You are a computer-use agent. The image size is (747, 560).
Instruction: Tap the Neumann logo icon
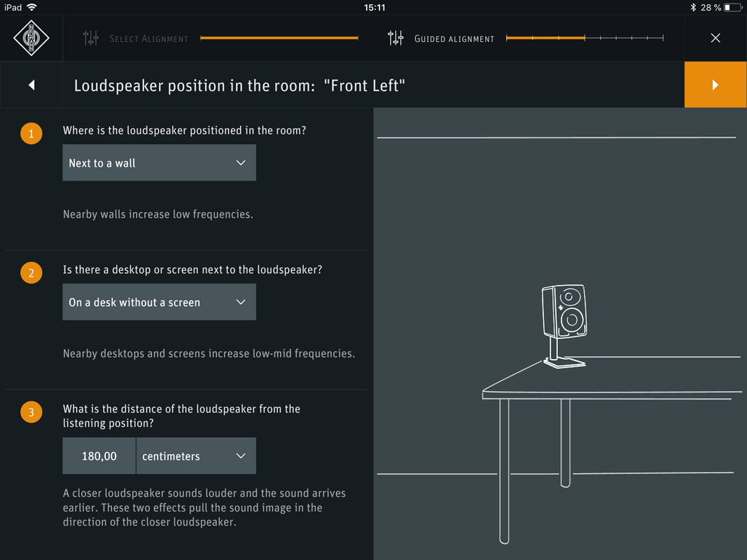click(31, 38)
